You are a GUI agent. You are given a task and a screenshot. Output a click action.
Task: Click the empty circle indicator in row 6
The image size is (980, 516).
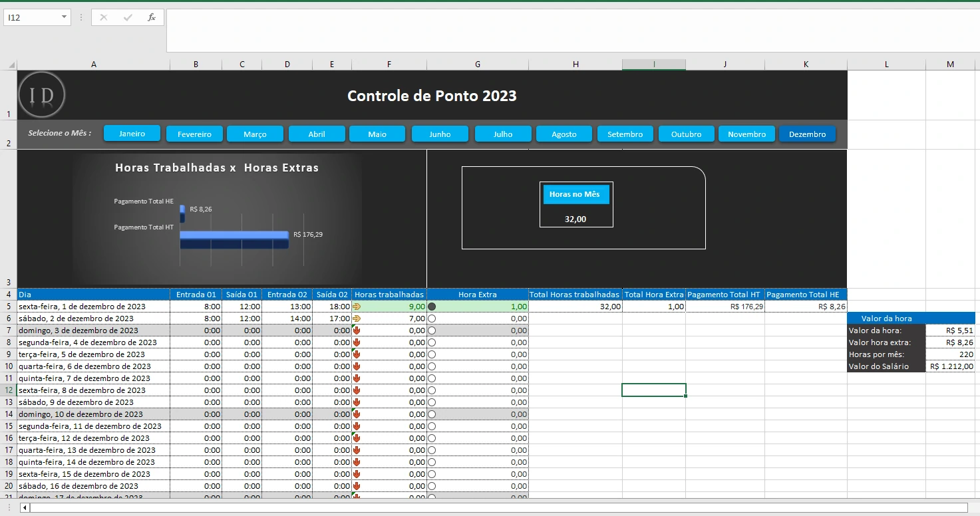[432, 319]
